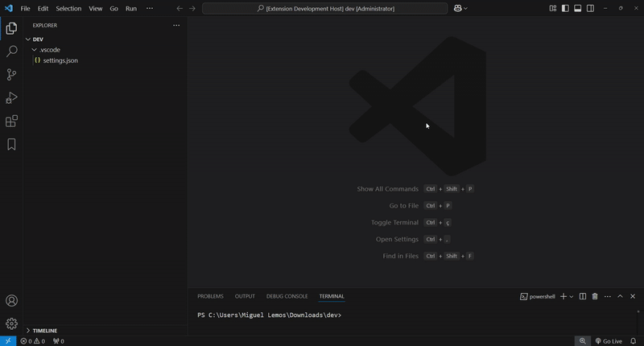Open the Run menu
The height and width of the screenshot is (346, 644).
coord(131,8)
